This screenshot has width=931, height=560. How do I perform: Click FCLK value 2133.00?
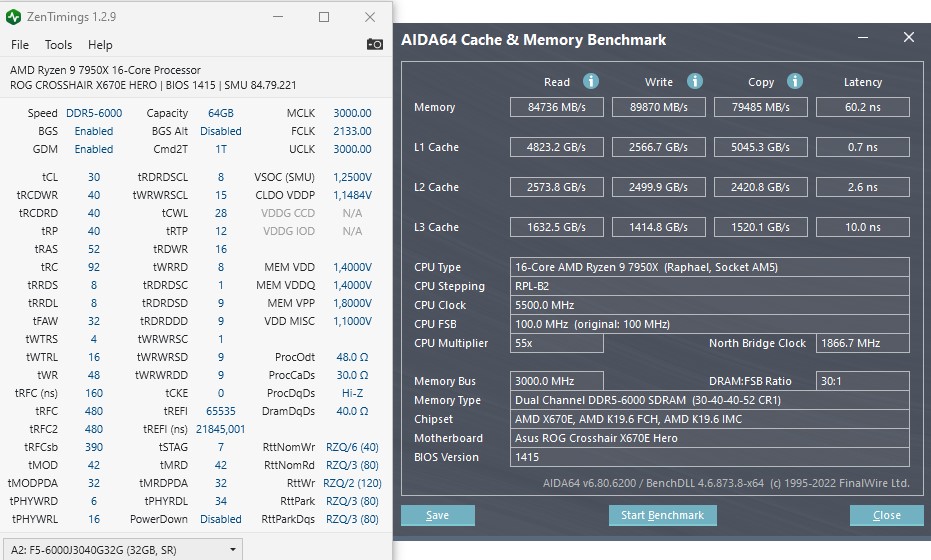pyautogui.click(x=352, y=131)
